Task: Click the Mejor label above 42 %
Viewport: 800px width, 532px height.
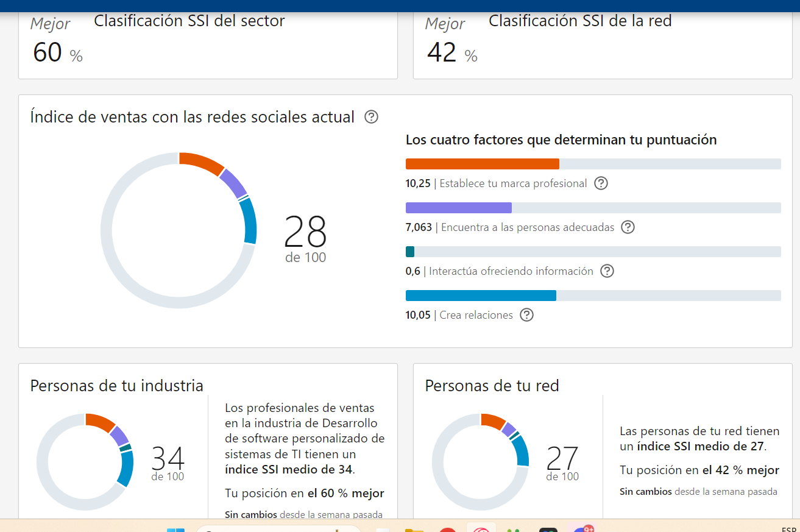Action: pos(445,24)
